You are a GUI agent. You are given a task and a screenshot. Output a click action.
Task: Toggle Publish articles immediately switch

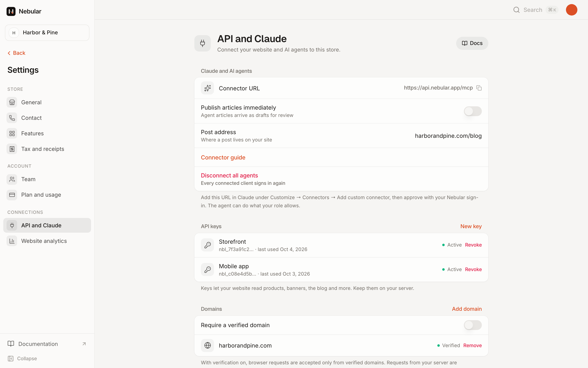[473, 111]
